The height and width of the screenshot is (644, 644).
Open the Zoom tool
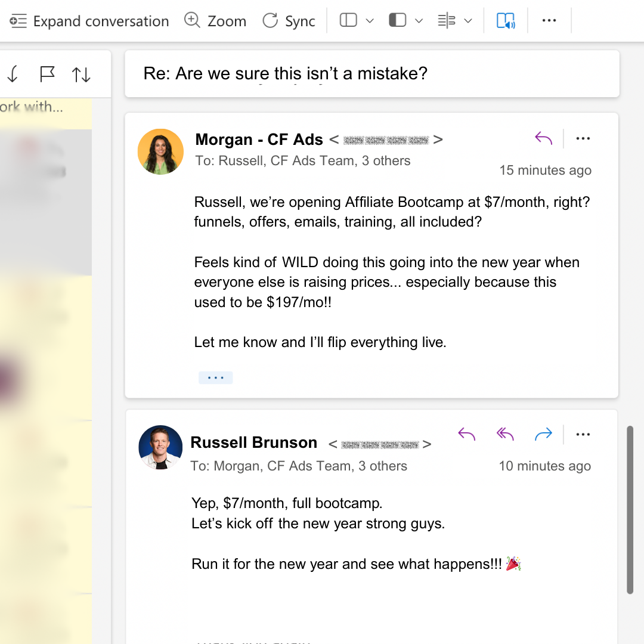(x=215, y=21)
